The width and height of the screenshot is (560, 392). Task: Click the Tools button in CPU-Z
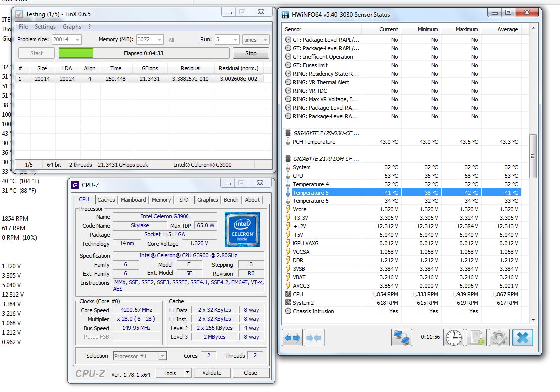tap(170, 373)
